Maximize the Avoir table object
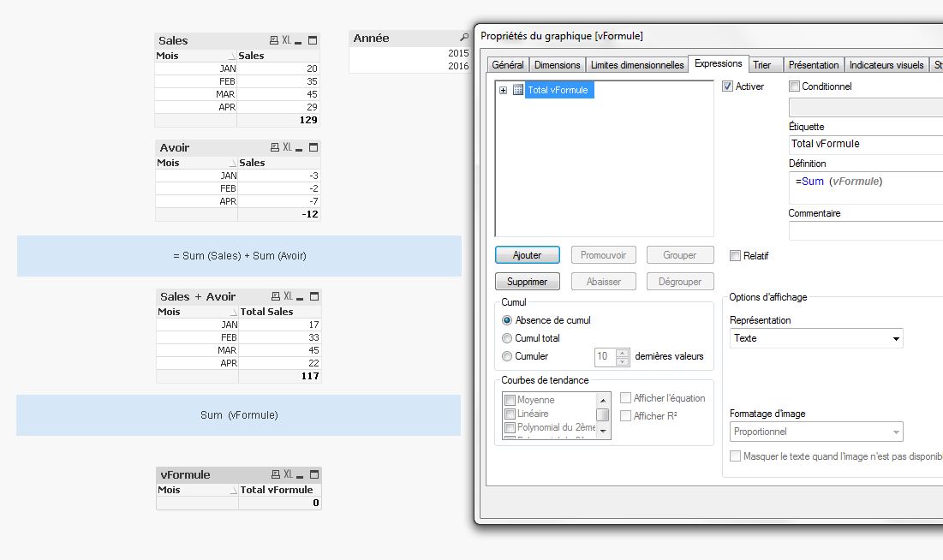Viewport: 943px width, 560px height. (x=313, y=147)
